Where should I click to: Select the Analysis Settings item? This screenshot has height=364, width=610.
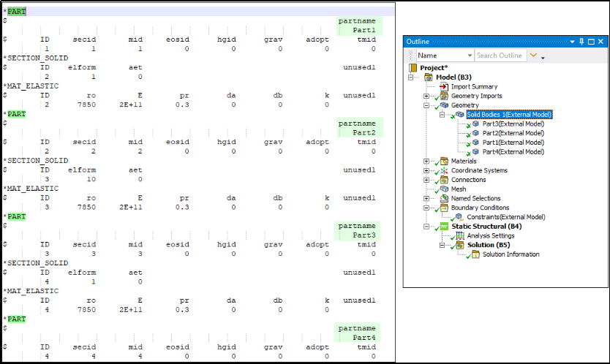click(491, 235)
